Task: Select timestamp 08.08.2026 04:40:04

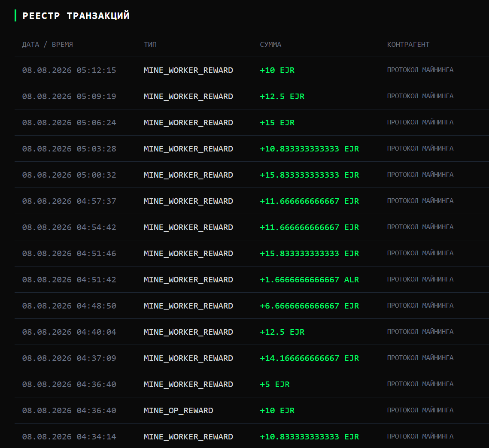Action: 69,332
